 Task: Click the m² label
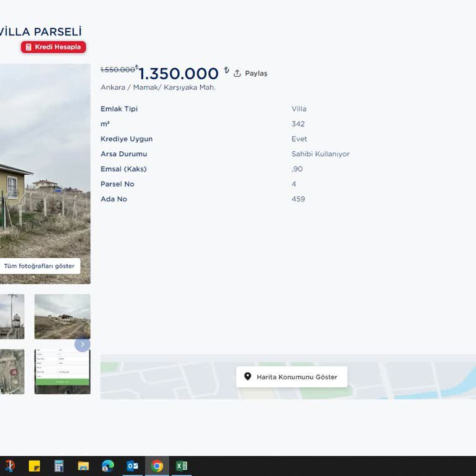click(x=105, y=124)
